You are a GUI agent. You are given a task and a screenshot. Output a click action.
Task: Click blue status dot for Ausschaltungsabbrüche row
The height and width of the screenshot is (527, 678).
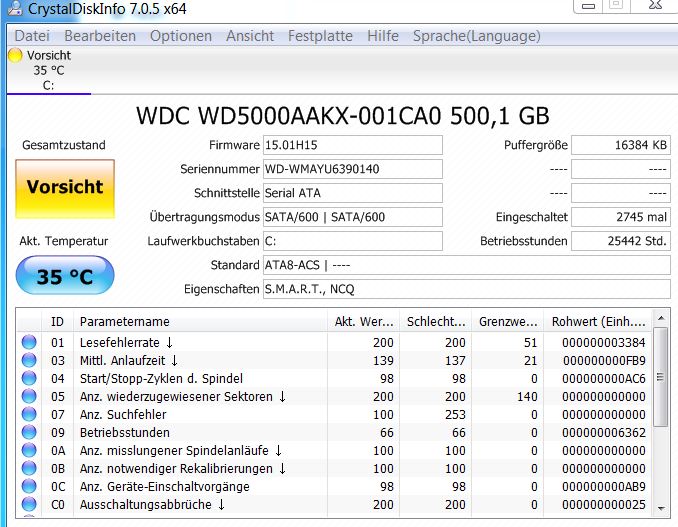(x=29, y=504)
